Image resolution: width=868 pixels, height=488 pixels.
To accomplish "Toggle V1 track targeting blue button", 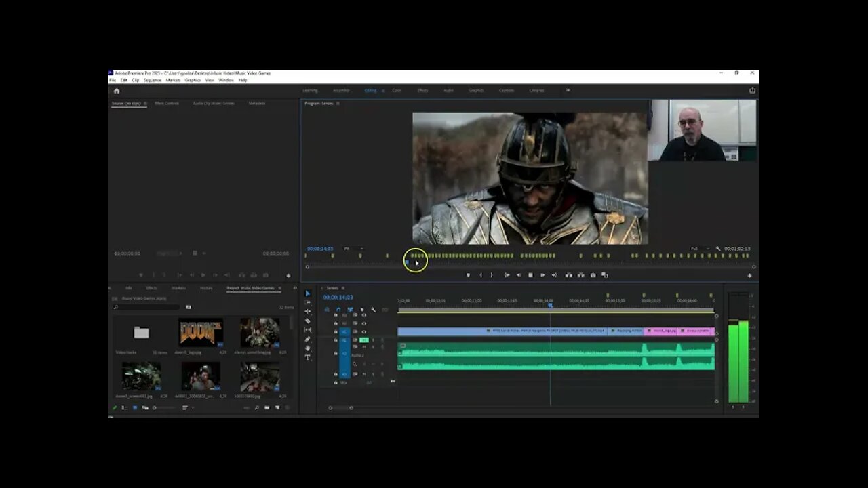I will tap(344, 332).
